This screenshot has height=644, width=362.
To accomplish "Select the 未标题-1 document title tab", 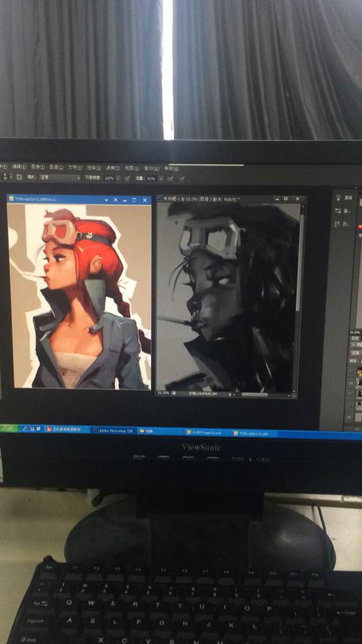I will pos(201,199).
